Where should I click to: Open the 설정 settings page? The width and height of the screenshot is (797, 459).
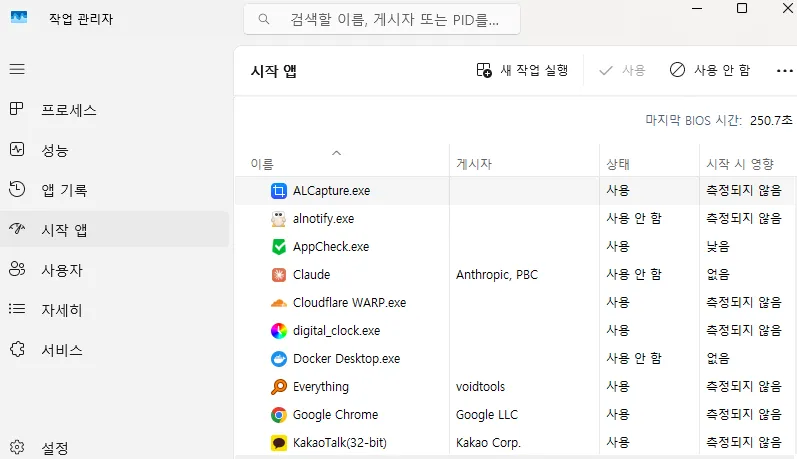click(x=114, y=447)
